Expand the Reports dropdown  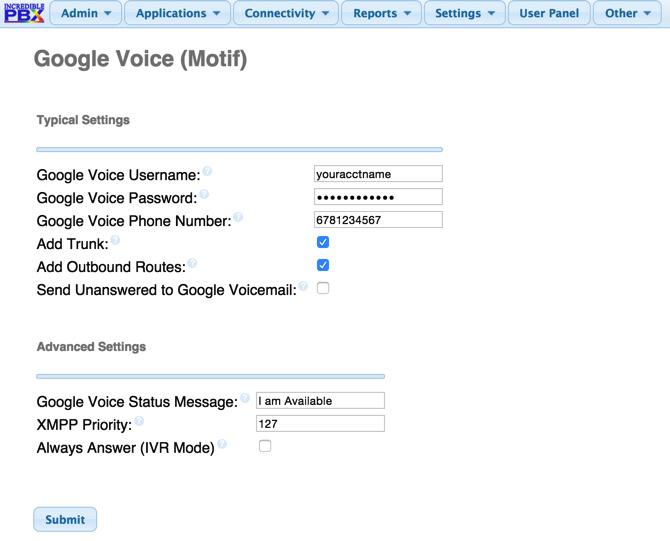[382, 13]
